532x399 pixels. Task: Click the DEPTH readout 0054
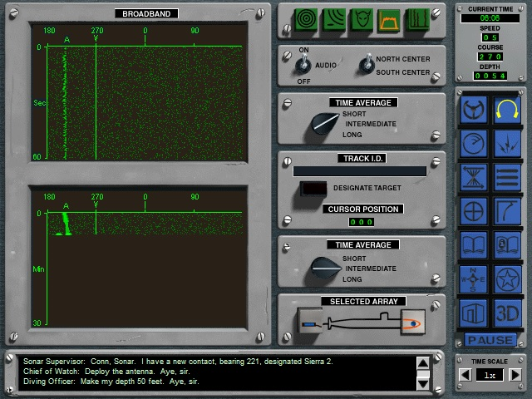(490, 76)
